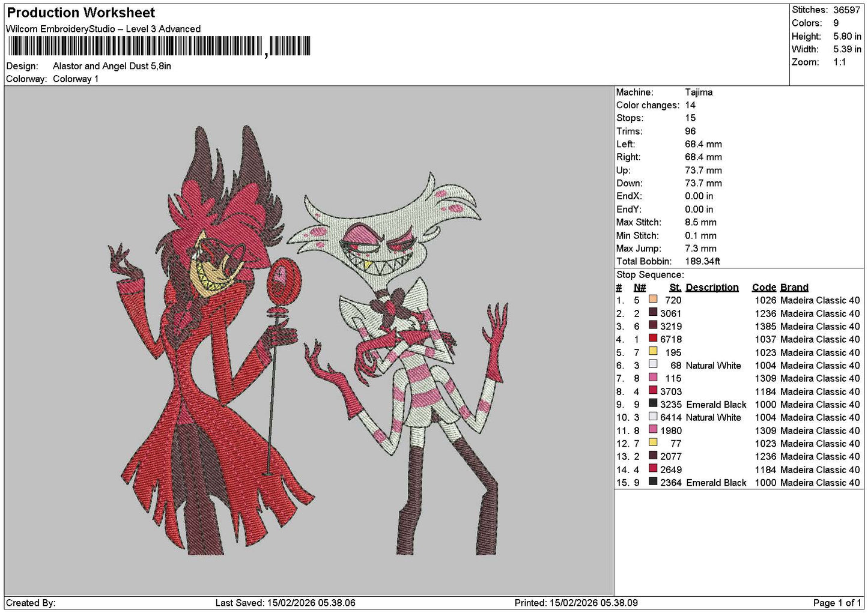Screen dimensions: 868x613
Task: Click the 'N#' column header
Action: 640,288
